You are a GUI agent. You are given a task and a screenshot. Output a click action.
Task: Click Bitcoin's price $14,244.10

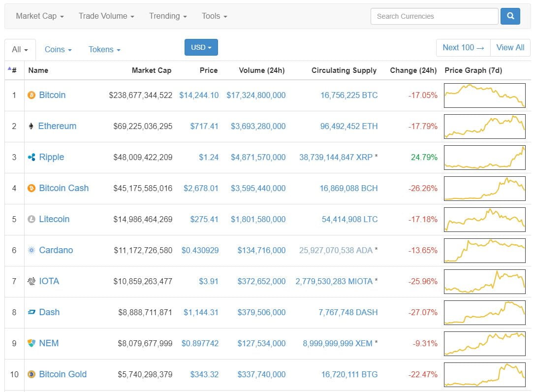[199, 95]
